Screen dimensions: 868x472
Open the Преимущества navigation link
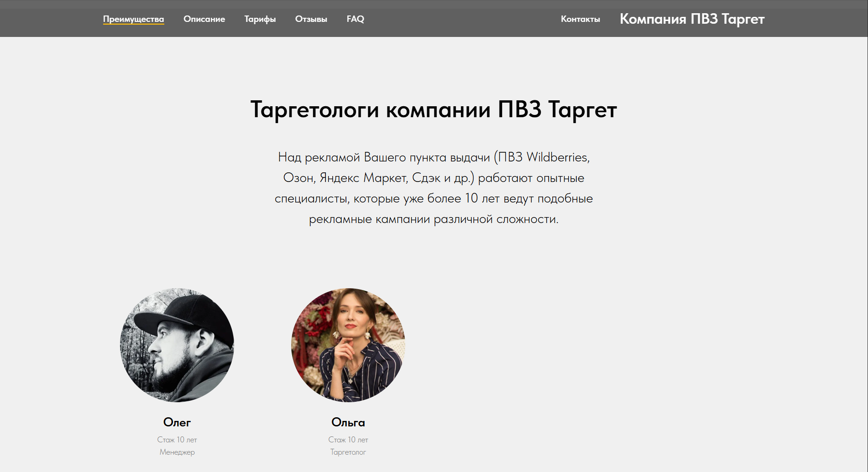click(133, 19)
